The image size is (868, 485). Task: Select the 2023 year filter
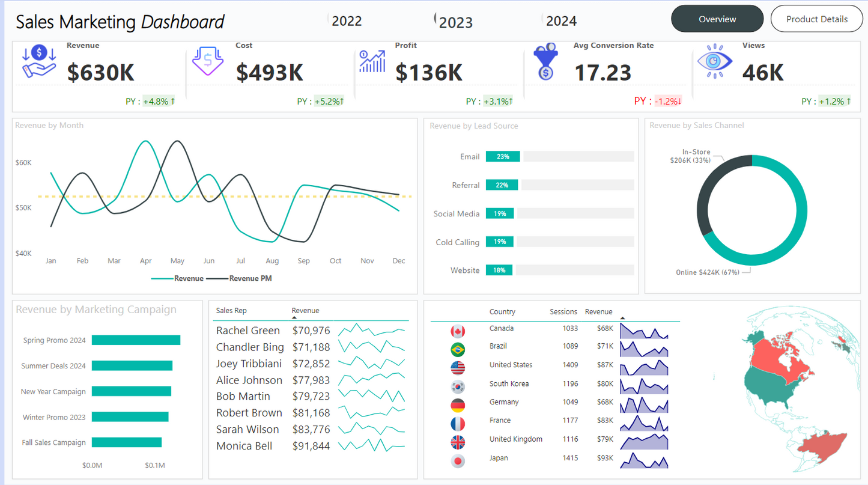pos(455,22)
